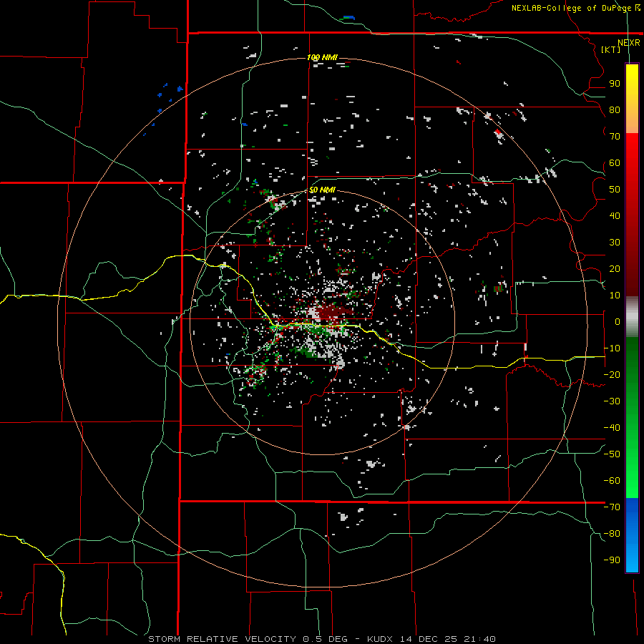The image size is (644, 644).
Task: Click the KUDX station identifier in footer
Action: click(381, 639)
